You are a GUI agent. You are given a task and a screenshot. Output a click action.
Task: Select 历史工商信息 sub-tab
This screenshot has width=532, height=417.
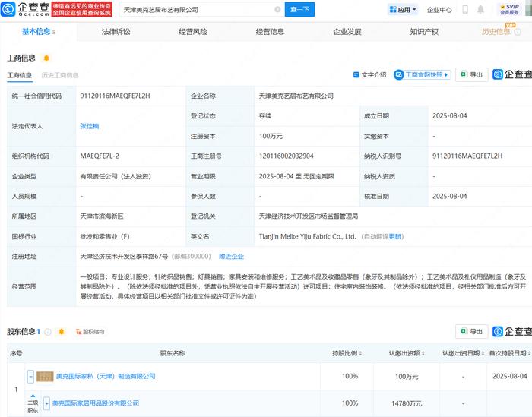coord(60,75)
